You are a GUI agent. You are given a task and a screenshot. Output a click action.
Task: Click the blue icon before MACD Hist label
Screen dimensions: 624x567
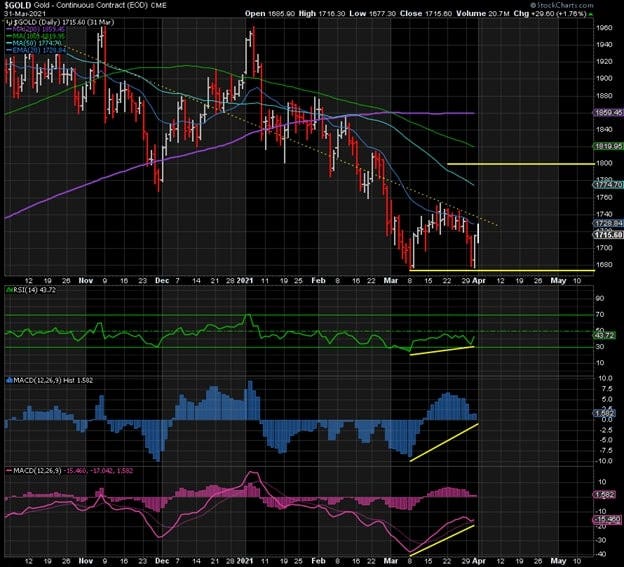point(9,381)
